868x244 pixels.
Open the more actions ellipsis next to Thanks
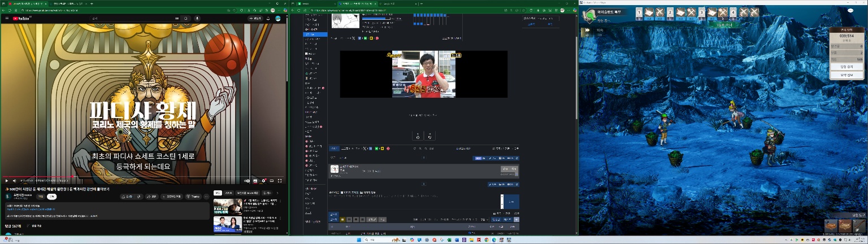click(x=206, y=197)
